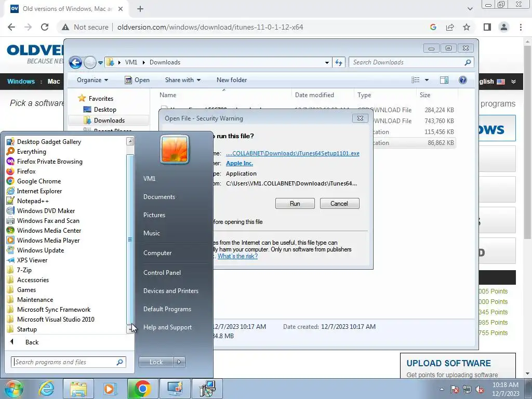Click the Start search programs field
This screenshot has width=532, height=399.
[68, 362]
